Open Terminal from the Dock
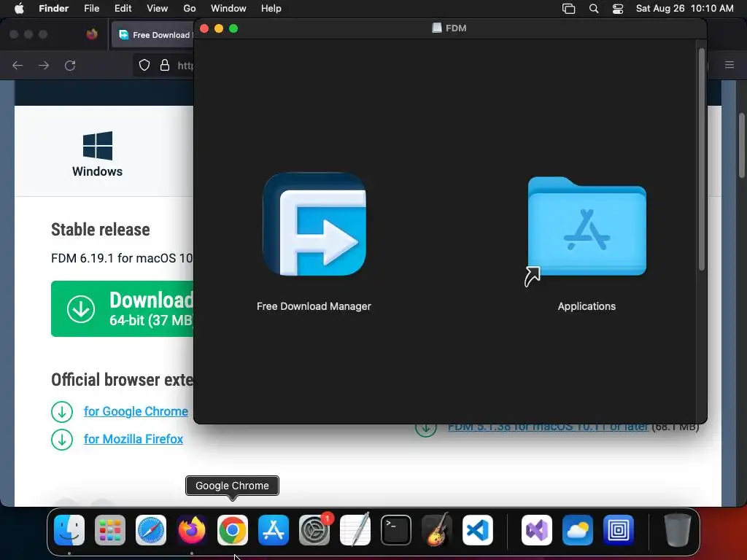The image size is (747, 560). click(396, 530)
